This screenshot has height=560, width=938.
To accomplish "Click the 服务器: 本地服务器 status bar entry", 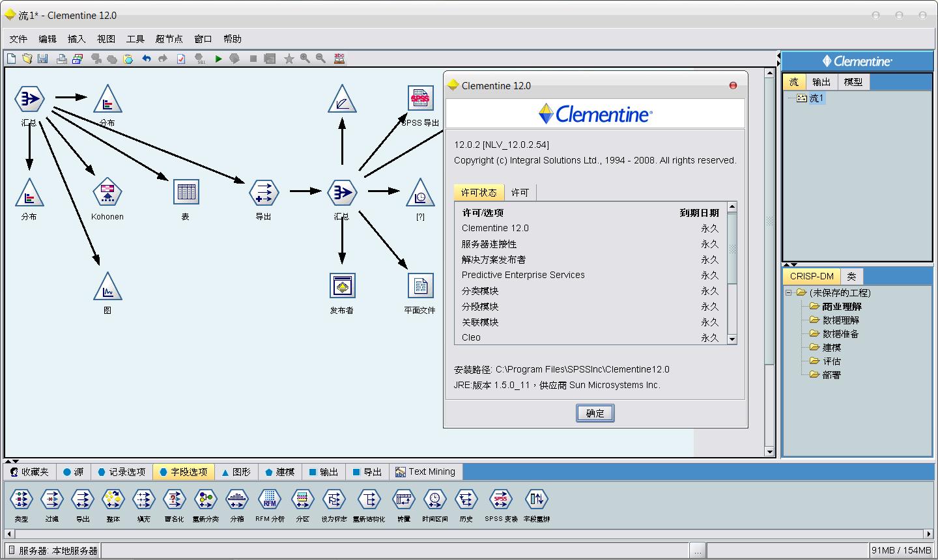I will (x=53, y=551).
